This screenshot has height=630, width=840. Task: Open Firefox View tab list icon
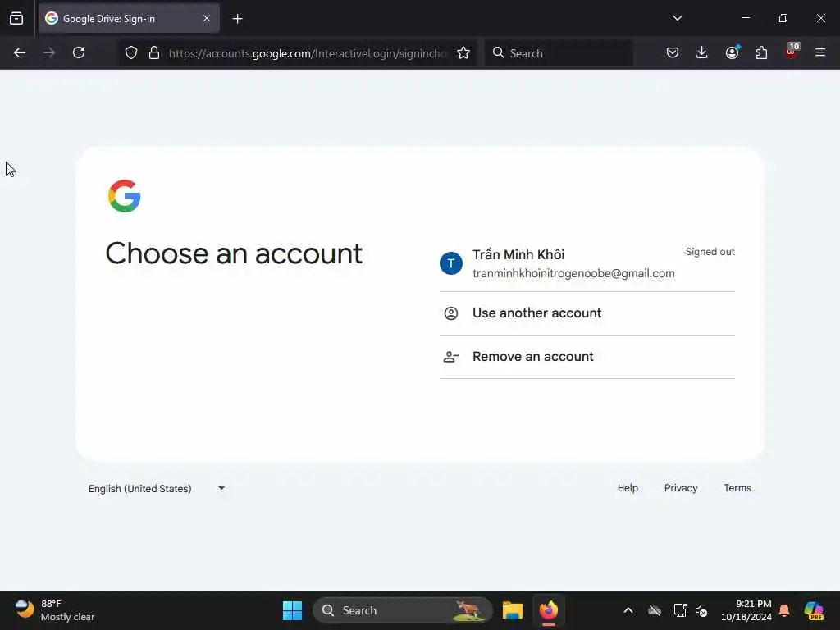tap(16, 19)
